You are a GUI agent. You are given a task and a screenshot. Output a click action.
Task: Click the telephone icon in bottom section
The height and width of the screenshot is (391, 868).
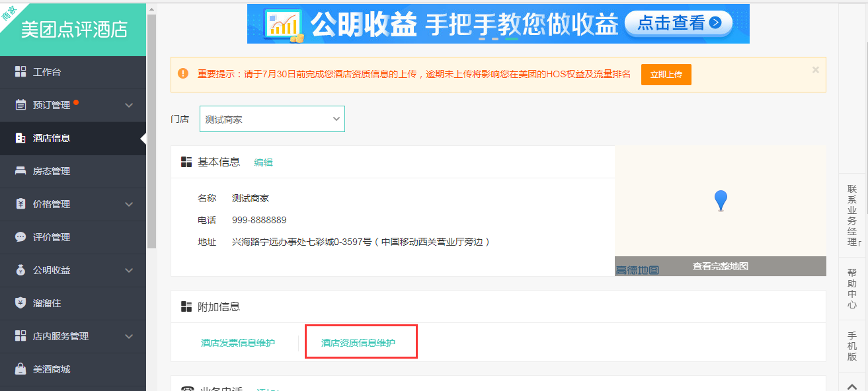coord(187,388)
